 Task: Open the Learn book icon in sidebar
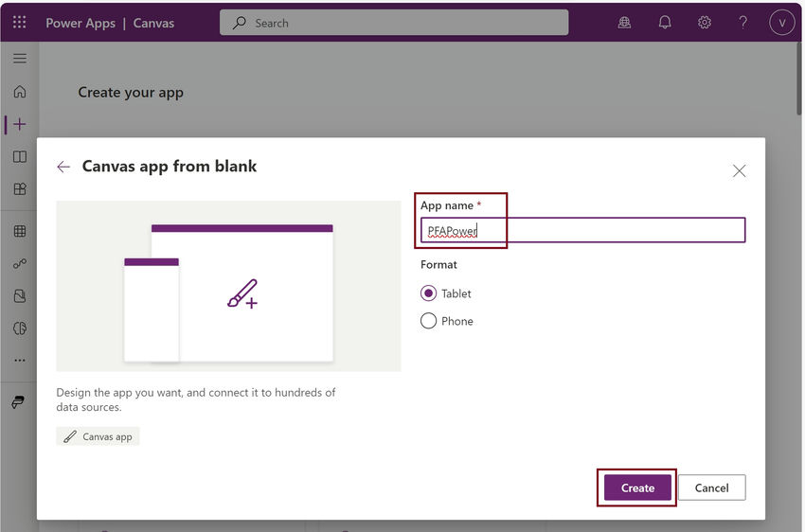coord(20,156)
